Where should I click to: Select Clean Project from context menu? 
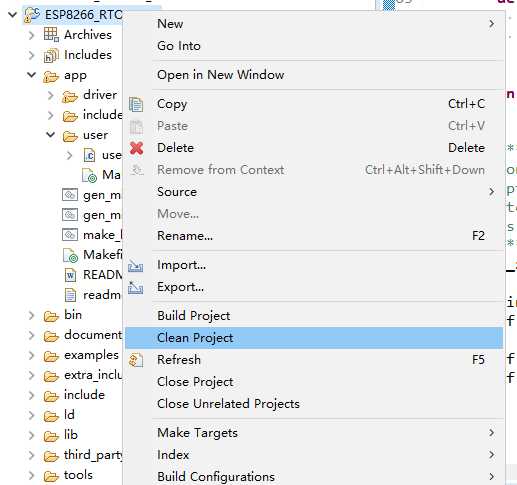pyautogui.click(x=314, y=338)
